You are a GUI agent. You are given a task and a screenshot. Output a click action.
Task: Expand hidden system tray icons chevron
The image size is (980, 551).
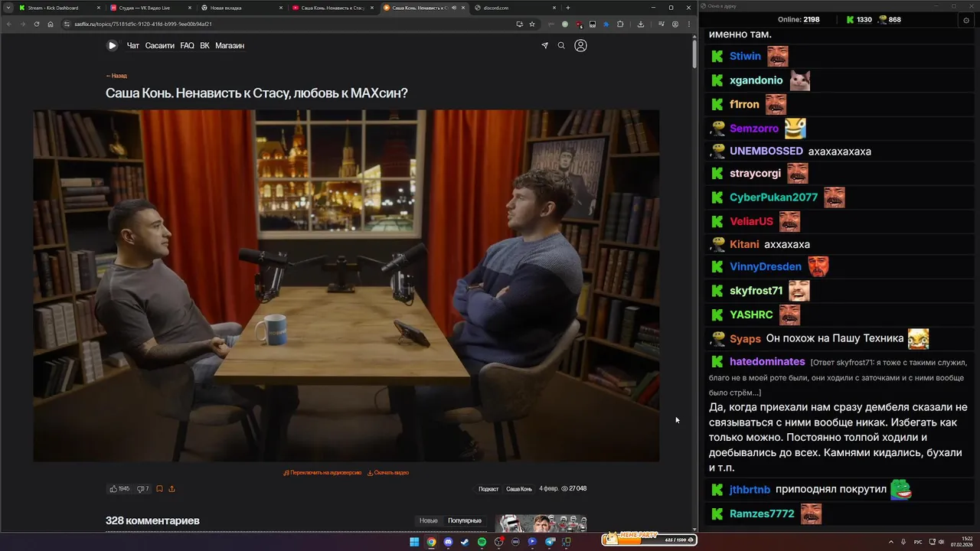coord(890,542)
